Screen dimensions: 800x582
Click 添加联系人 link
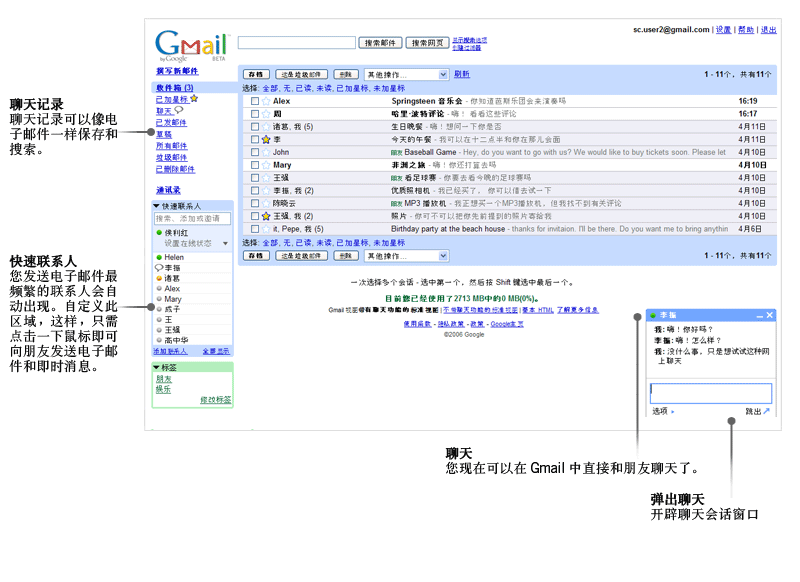pos(170,351)
